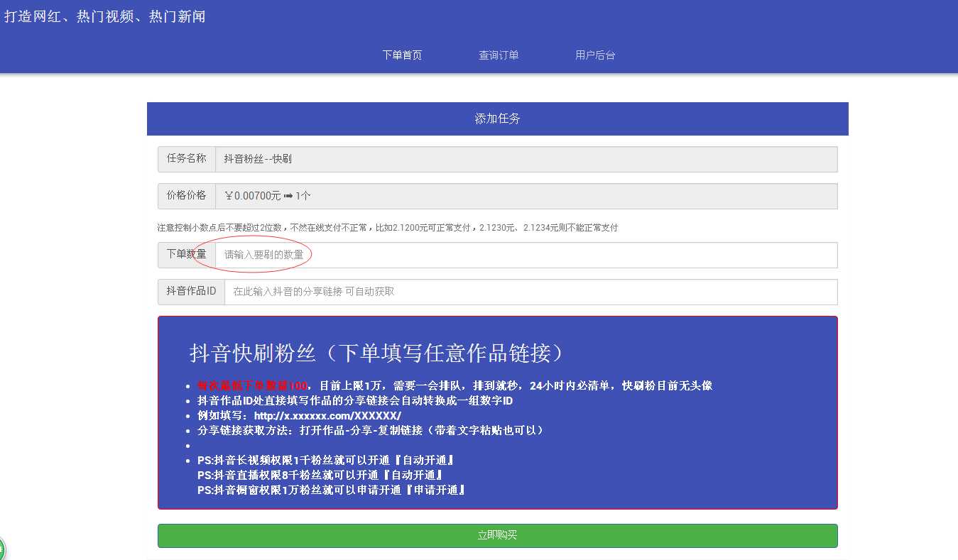This screenshot has height=560, width=958.
Task: Focus the 下单数量 quantity input field
Action: tap(526, 255)
